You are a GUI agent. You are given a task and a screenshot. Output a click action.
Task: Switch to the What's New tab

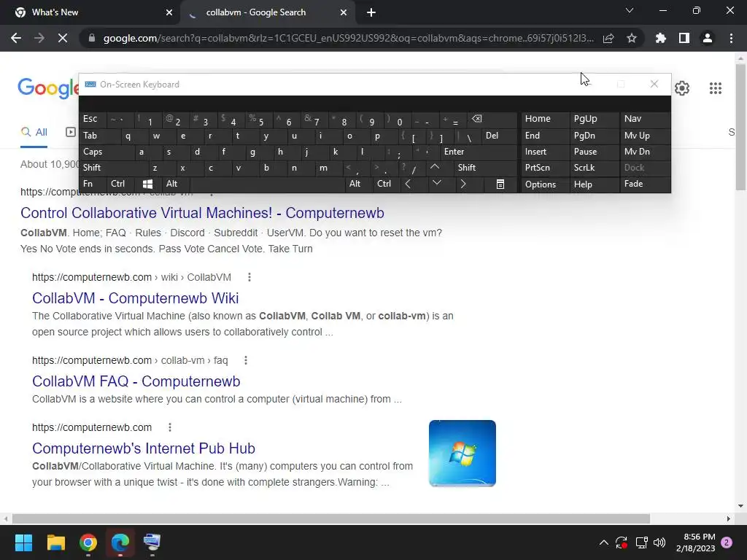90,12
